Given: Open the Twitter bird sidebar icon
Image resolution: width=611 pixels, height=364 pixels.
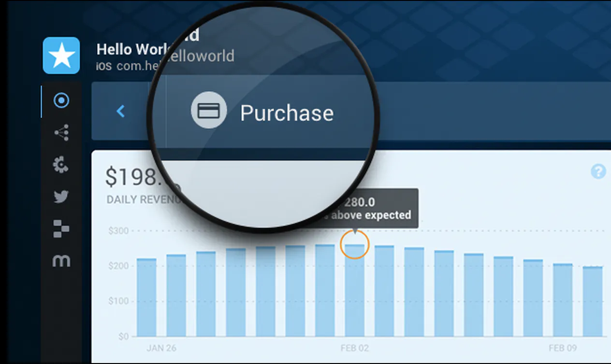Looking at the screenshot, I should click(61, 196).
